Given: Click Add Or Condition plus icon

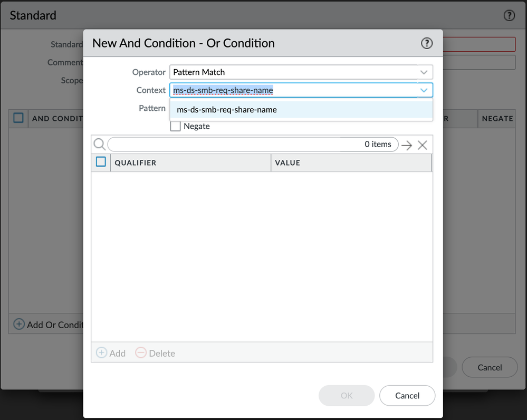Looking at the screenshot, I should click(x=19, y=324).
